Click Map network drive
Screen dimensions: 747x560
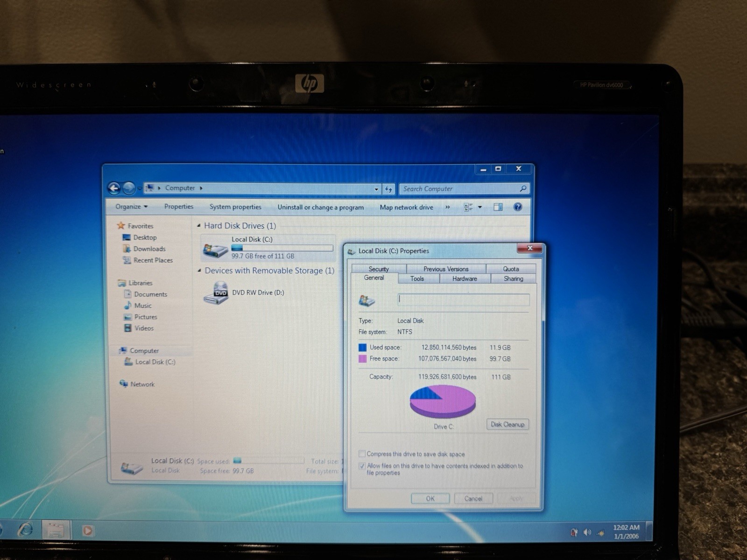(406, 207)
